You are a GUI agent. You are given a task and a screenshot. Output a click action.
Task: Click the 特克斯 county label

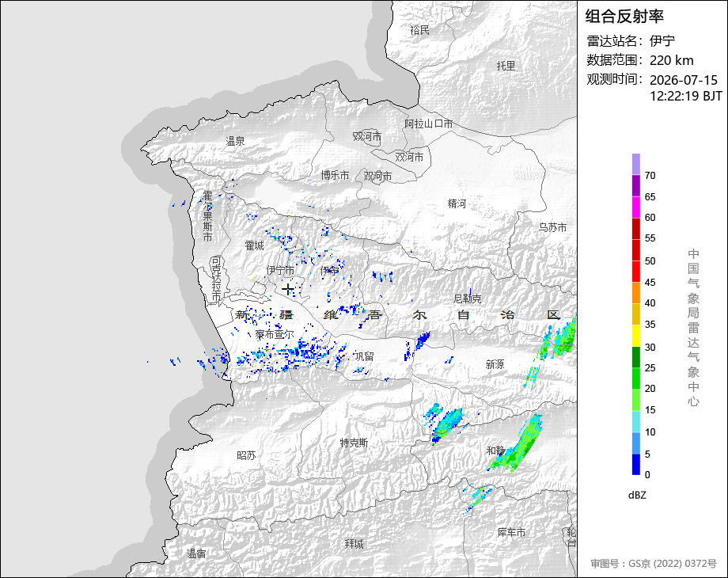click(354, 443)
